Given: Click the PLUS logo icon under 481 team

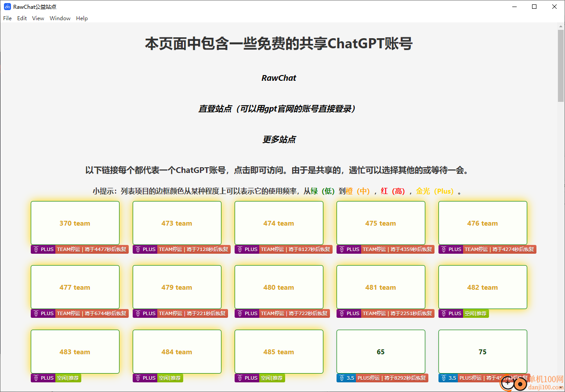Looking at the screenshot, I should (342, 313).
